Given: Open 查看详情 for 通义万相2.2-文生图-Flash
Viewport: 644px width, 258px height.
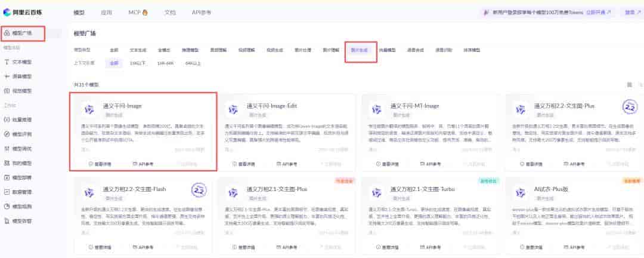Looking at the screenshot, I should pyautogui.click(x=100, y=247).
